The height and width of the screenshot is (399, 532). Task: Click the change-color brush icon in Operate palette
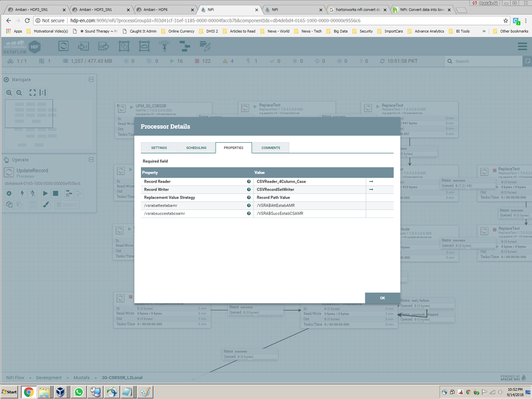[x=46, y=204]
